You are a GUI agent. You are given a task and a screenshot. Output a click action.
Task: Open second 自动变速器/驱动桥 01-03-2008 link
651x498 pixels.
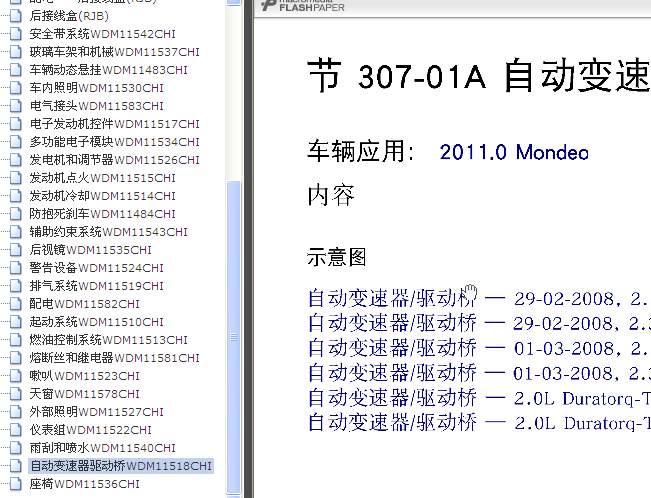pos(479,373)
